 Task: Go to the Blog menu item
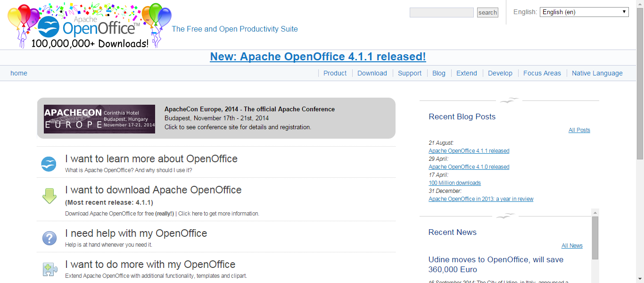[x=439, y=73]
